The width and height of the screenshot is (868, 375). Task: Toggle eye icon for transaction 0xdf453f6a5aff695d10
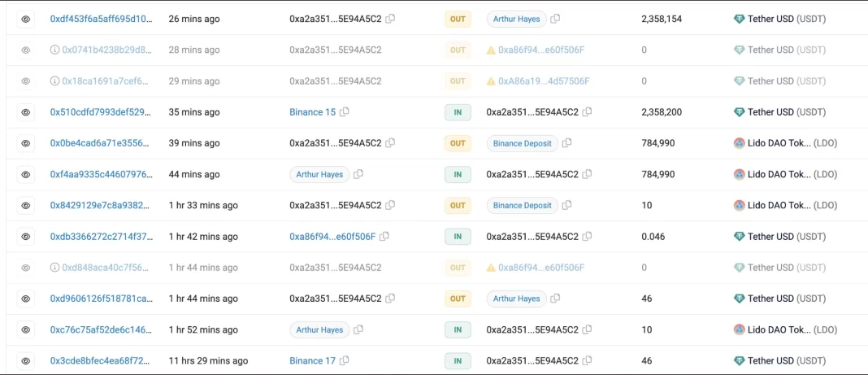click(x=25, y=19)
